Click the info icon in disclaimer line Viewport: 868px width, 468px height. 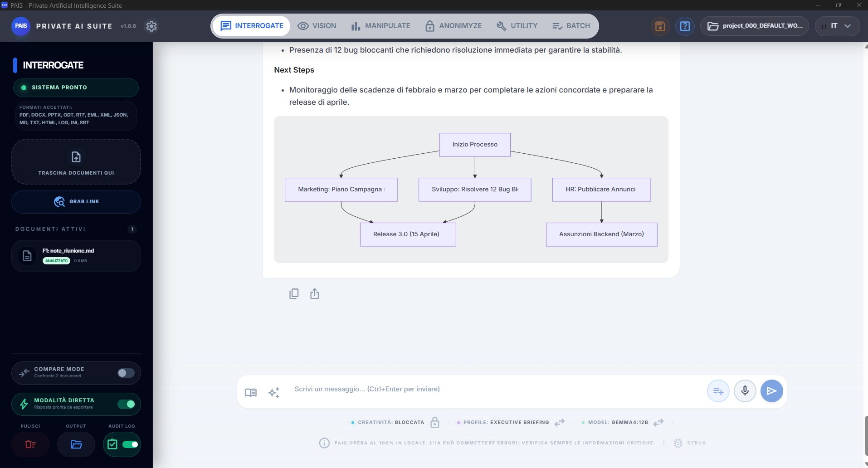324,443
